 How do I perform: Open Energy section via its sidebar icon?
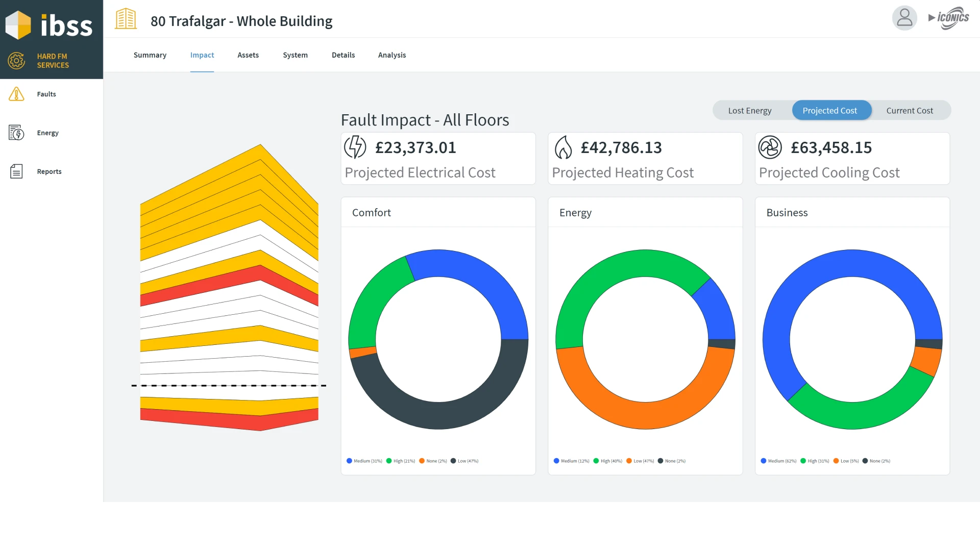(x=16, y=133)
